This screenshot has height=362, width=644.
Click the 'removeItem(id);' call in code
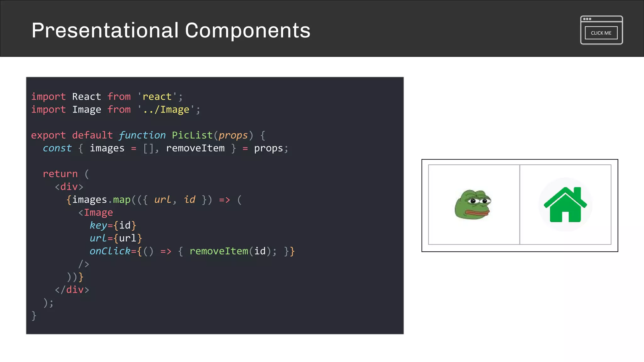point(233,251)
